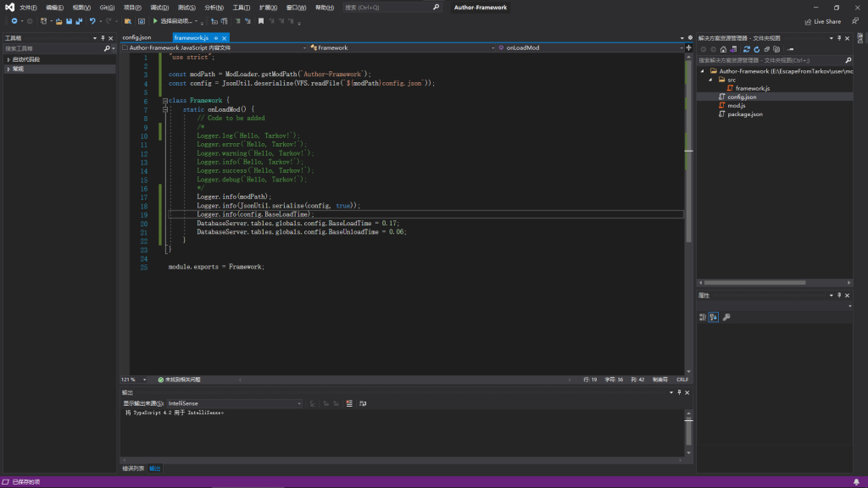Open framework.js in Solution Explorer
The height and width of the screenshot is (488, 868).
click(753, 88)
